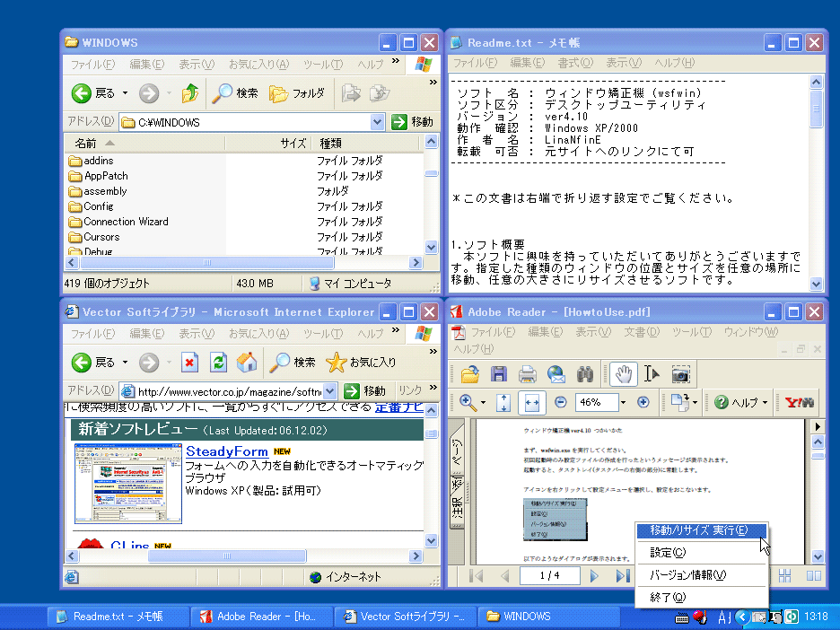The width and height of the screenshot is (840, 630).
Task: Click the 移動 Go button in WINDOWS explorer
Action: [412, 122]
